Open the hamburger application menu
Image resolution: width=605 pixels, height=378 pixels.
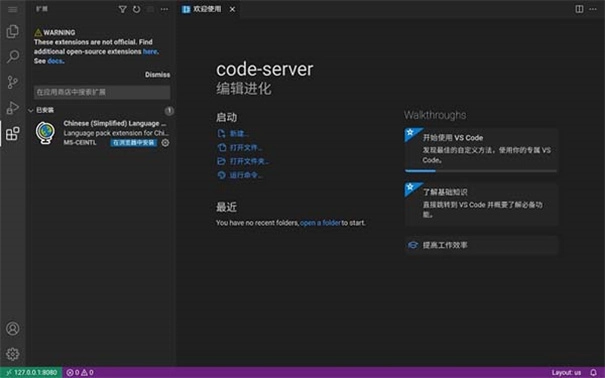pos(12,9)
